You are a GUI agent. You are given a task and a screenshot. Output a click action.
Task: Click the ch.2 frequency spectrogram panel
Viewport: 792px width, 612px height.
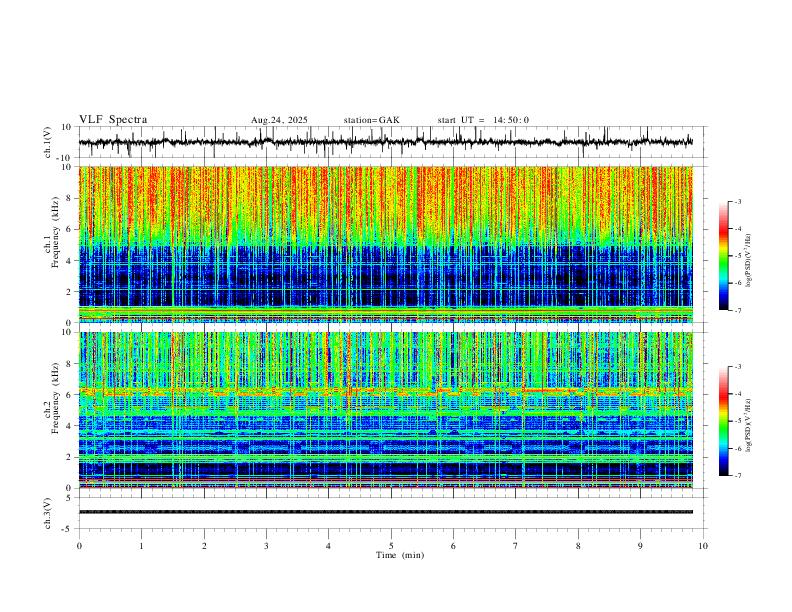tap(386, 410)
